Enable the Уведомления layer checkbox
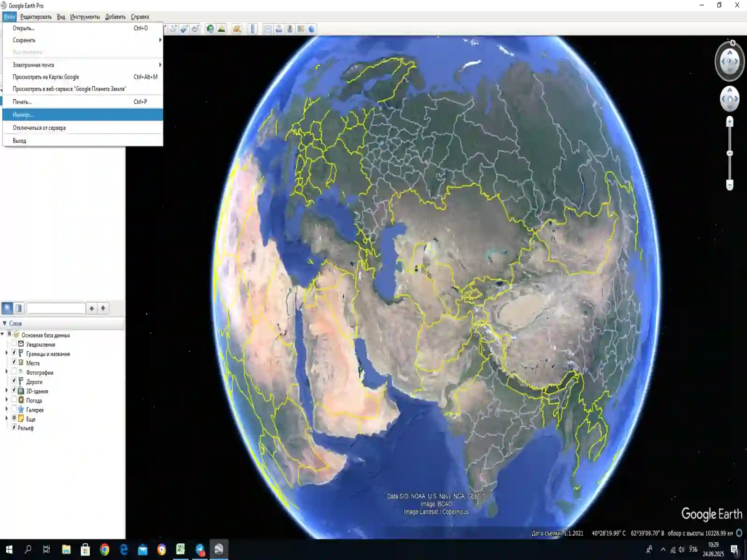747x560 pixels. pos(14,344)
